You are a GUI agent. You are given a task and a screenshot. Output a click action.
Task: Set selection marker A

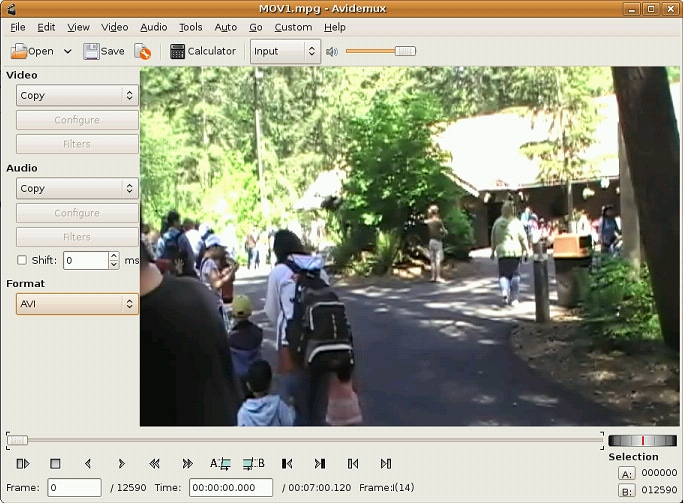(x=220, y=464)
